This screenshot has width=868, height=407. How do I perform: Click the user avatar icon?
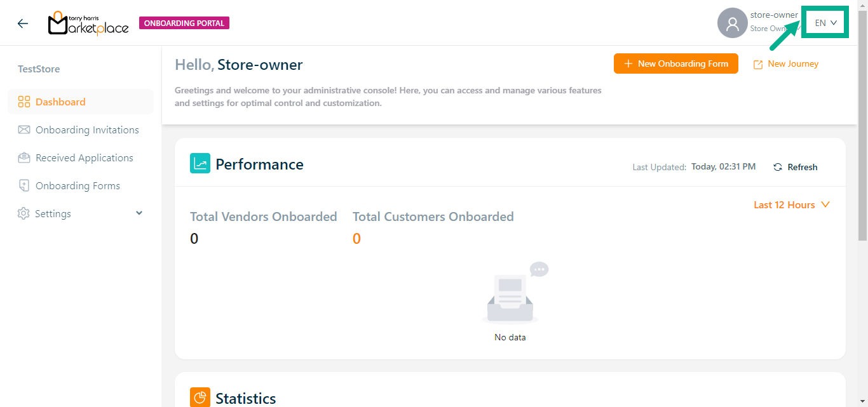click(x=732, y=23)
